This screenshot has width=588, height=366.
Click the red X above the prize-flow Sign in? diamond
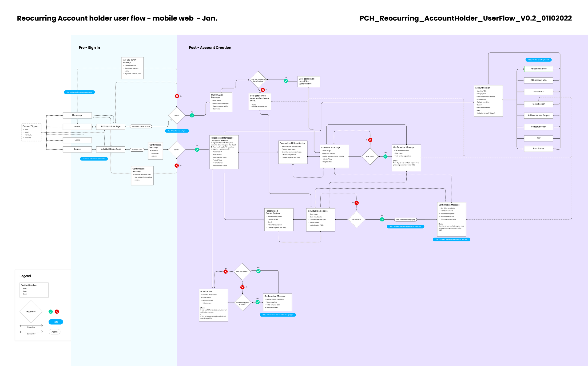click(x=177, y=96)
